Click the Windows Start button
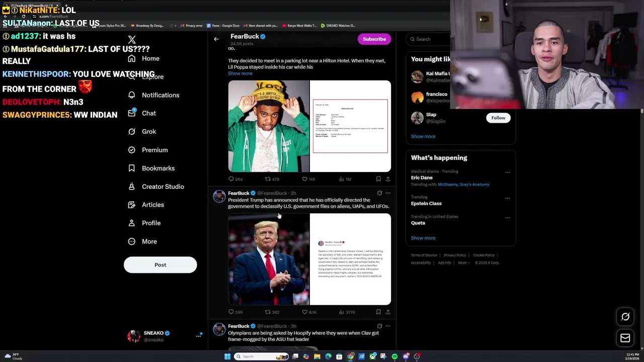 (x=227, y=356)
